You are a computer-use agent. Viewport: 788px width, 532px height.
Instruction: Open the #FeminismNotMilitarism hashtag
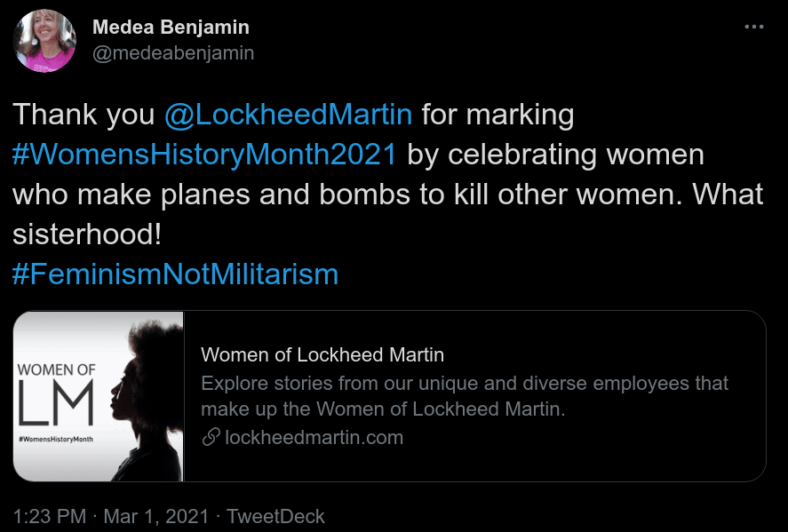point(176,274)
